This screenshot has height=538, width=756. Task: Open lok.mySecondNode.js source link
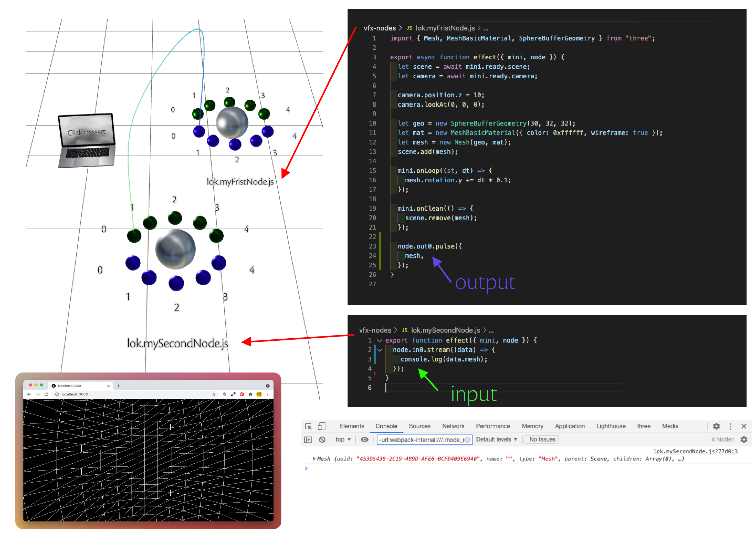tap(695, 451)
